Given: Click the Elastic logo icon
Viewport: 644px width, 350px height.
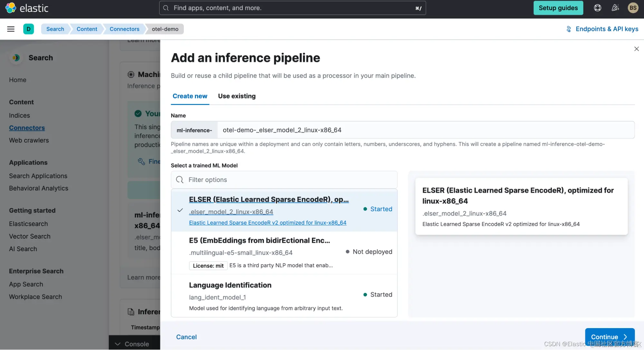Looking at the screenshot, I should point(11,8).
